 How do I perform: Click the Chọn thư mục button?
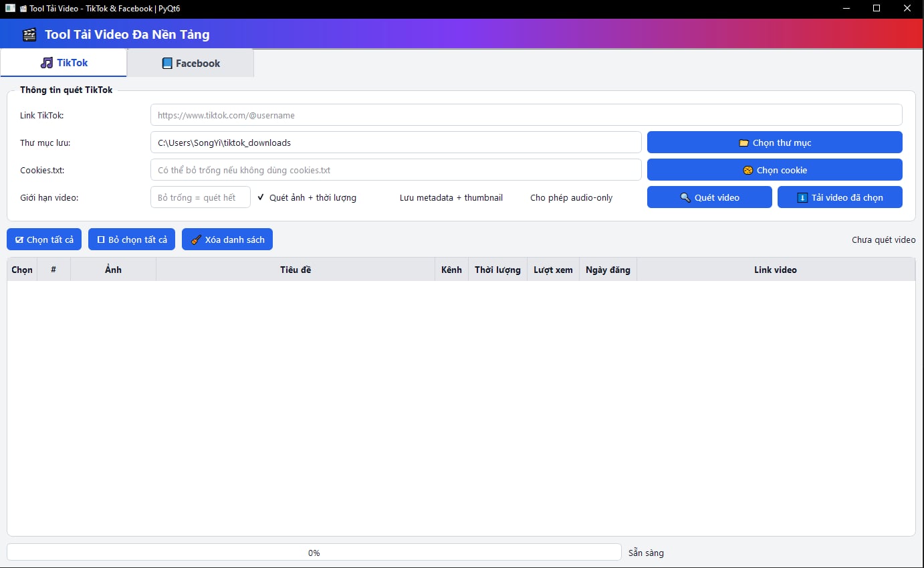pos(775,143)
